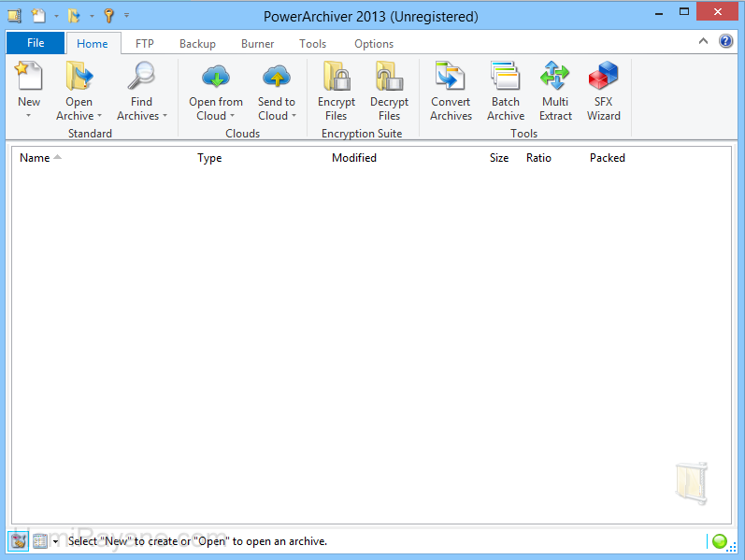Click the Open Archive folder icon
The image size is (745, 560).
click(79, 76)
